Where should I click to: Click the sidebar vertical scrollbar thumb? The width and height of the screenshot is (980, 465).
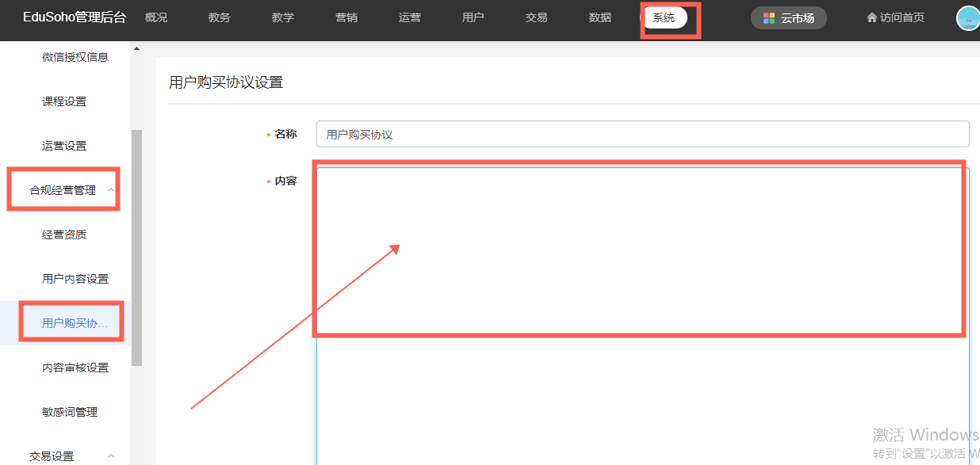click(x=136, y=247)
